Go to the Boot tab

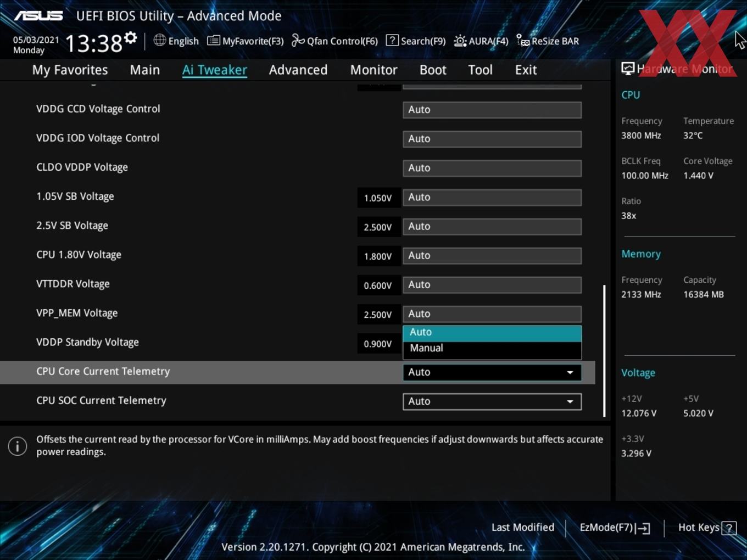433,70
